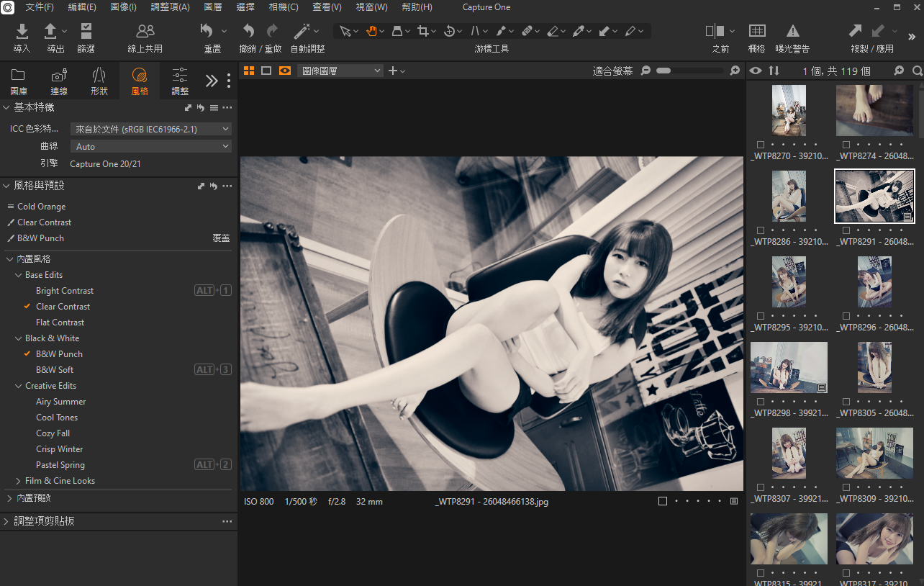The image size is (924, 586).
Task: Run 自動調整 magic wand auto adjust
Action: pyautogui.click(x=302, y=31)
